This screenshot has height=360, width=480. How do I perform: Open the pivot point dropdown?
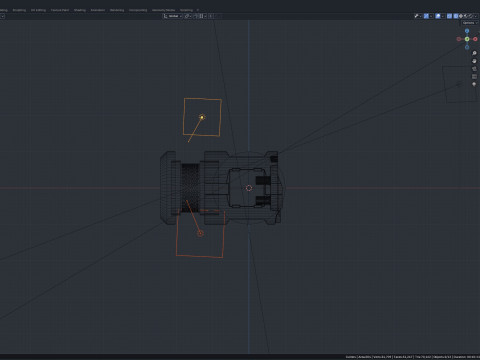[188, 16]
